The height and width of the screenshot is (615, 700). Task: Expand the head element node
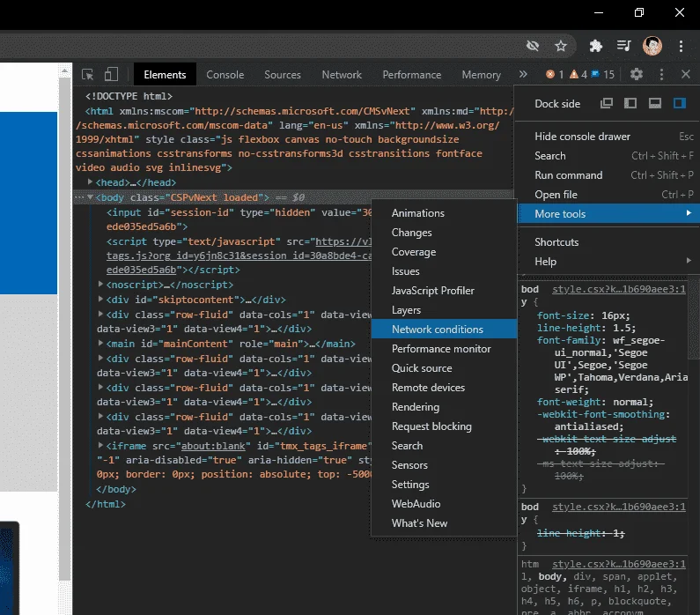(90, 182)
